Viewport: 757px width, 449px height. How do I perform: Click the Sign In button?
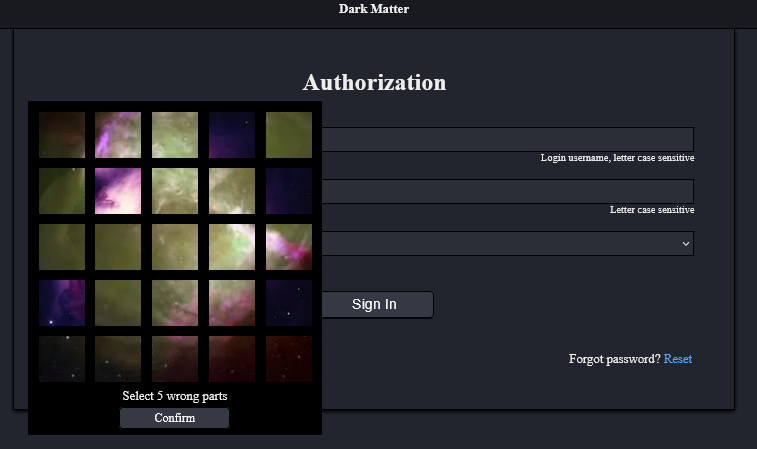374,304
